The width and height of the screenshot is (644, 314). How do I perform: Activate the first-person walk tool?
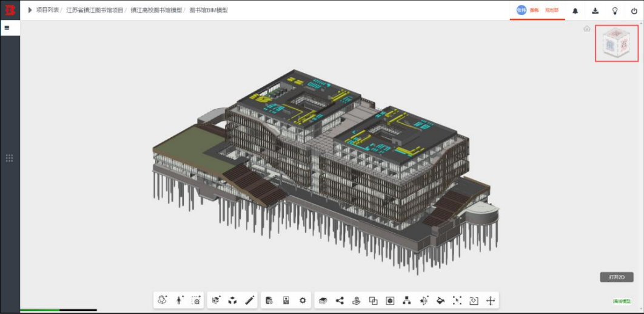(x=179, y=301)
